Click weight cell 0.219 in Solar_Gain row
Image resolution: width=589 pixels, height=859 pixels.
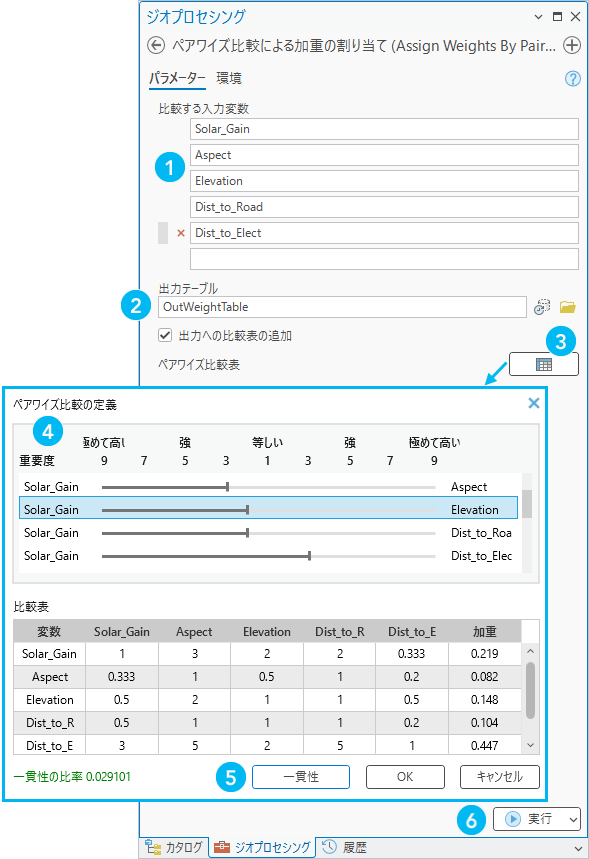pyautogui.click(x=484, y=654)
